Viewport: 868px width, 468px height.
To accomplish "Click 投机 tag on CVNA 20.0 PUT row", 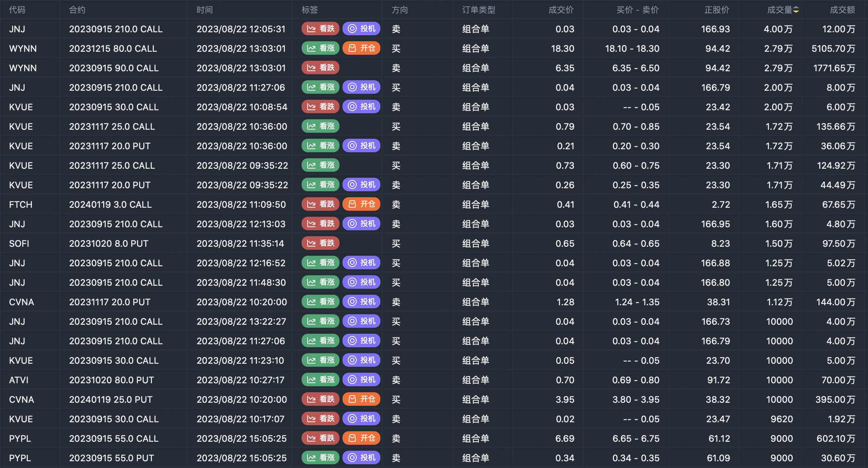I will point(361,302).
